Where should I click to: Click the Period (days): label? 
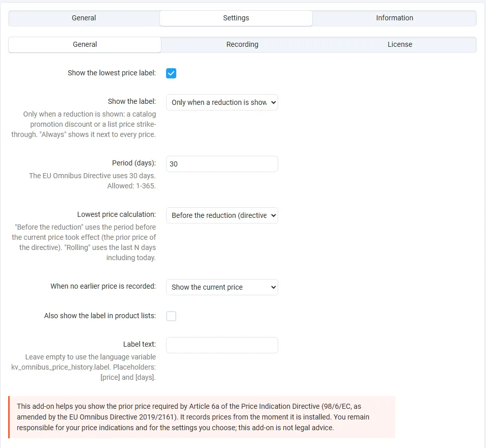pyautogui.click(x=134, y=163)
